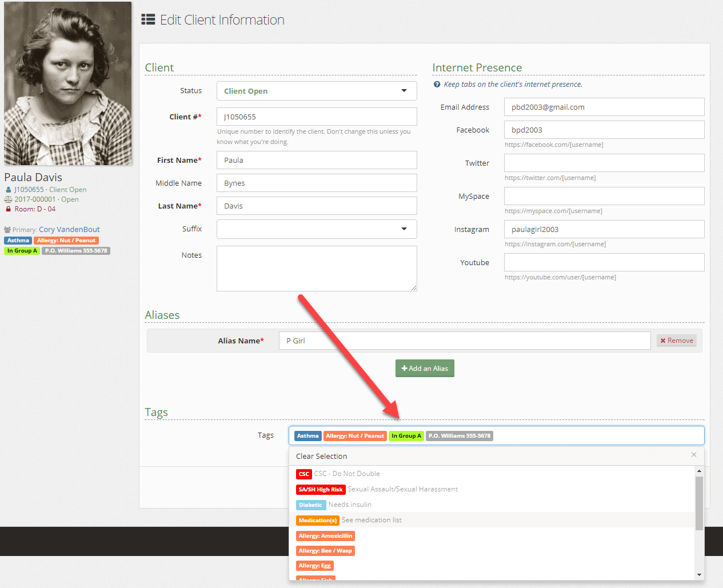Expand the Suffix dropdown
723x588 pixels.
[x=317, y=229]
